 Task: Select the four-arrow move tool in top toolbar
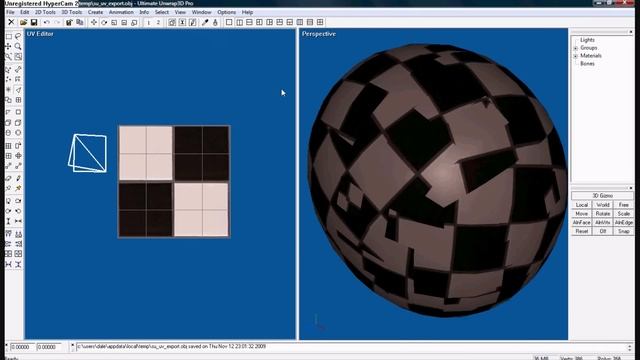(94, 22)
